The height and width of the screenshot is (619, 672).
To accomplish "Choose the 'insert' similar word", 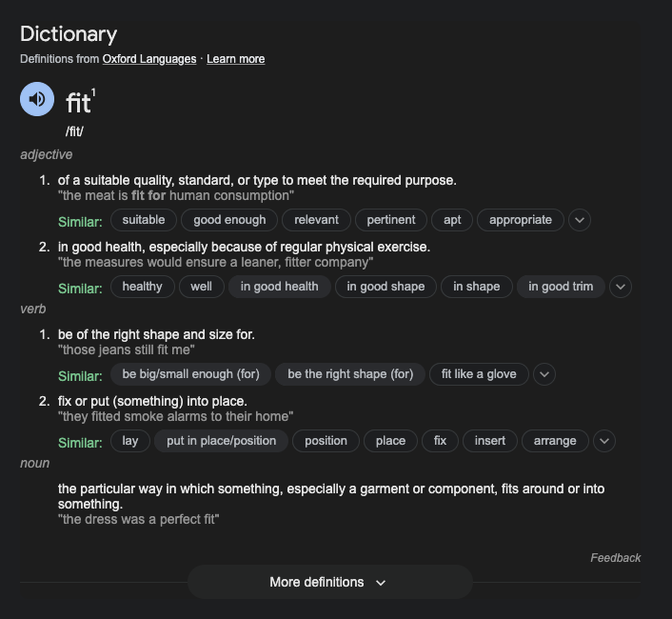I will click(490, 441).
